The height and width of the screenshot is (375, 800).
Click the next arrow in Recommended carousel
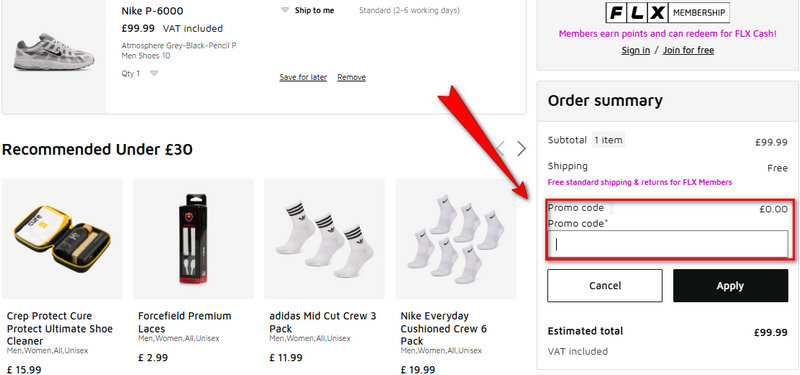pyautogui.click(x=521, y=148)
